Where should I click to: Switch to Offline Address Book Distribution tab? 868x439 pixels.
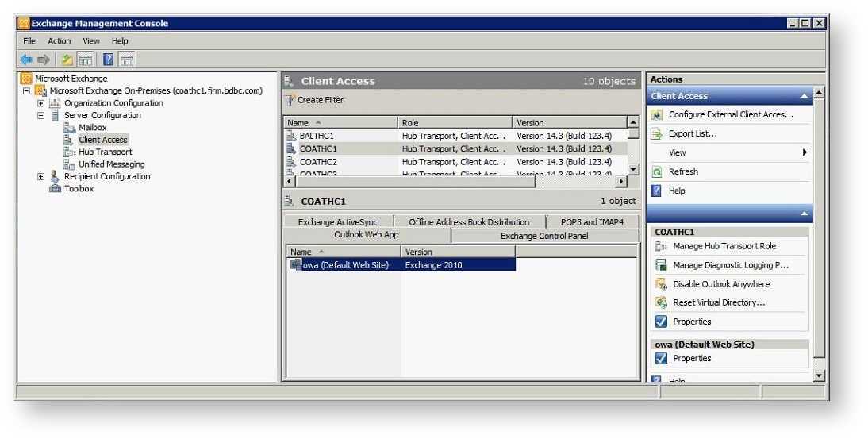470,222
